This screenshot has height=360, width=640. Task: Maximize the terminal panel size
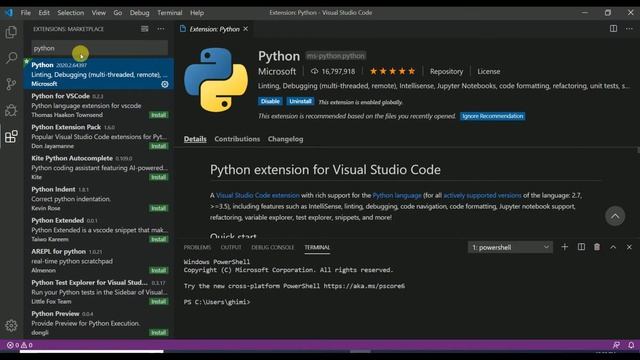(613, 247)
